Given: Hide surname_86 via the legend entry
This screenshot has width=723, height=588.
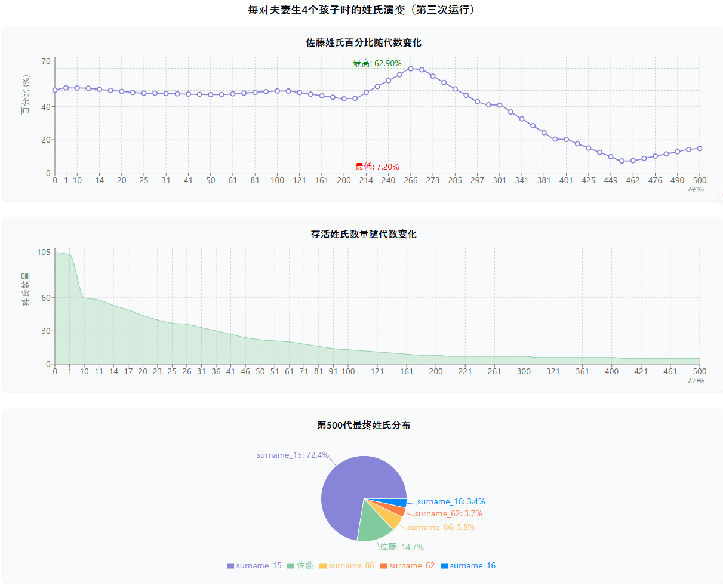Looking at the screenshot, I should tap(347, 565).
